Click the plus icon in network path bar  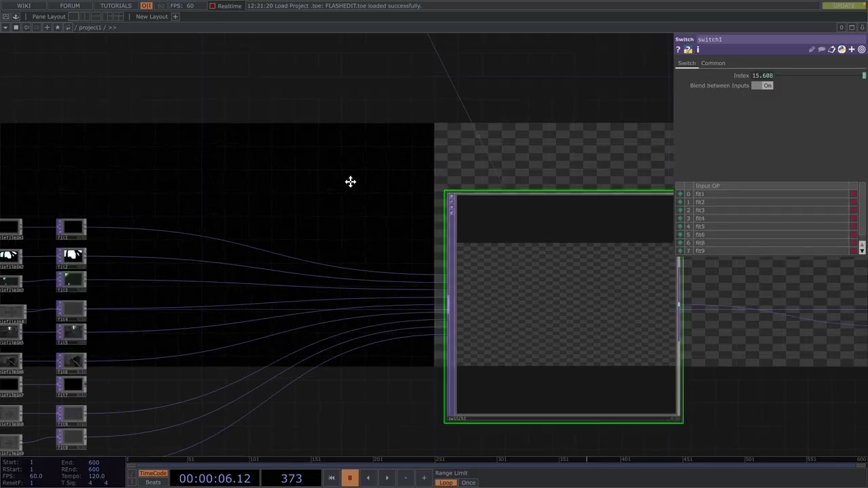coord(47,27)
